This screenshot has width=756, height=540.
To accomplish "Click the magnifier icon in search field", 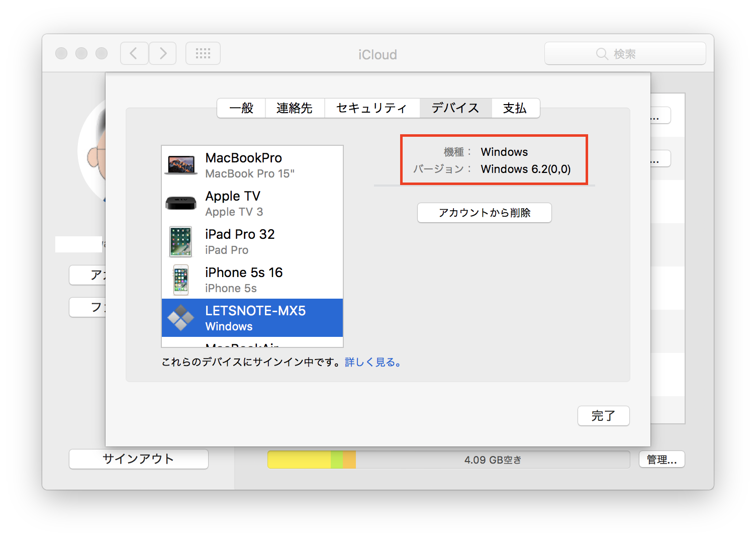I will click(602, 54).
